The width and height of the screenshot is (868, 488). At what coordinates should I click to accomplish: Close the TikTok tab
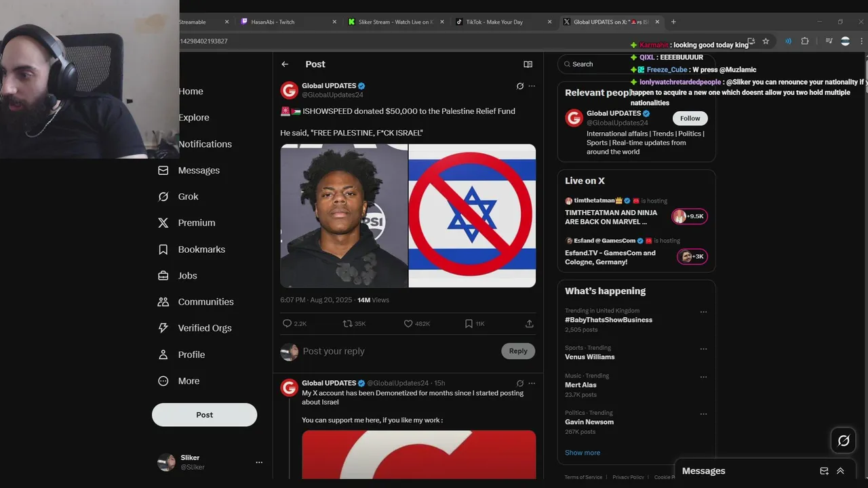tap(550, 22)
